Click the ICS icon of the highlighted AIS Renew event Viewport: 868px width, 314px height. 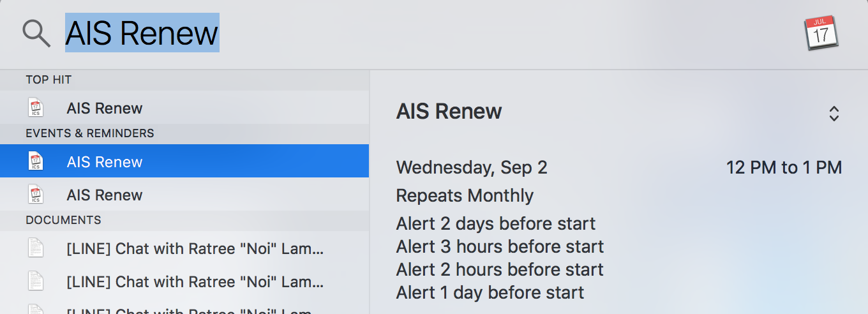tap(36, 161)
